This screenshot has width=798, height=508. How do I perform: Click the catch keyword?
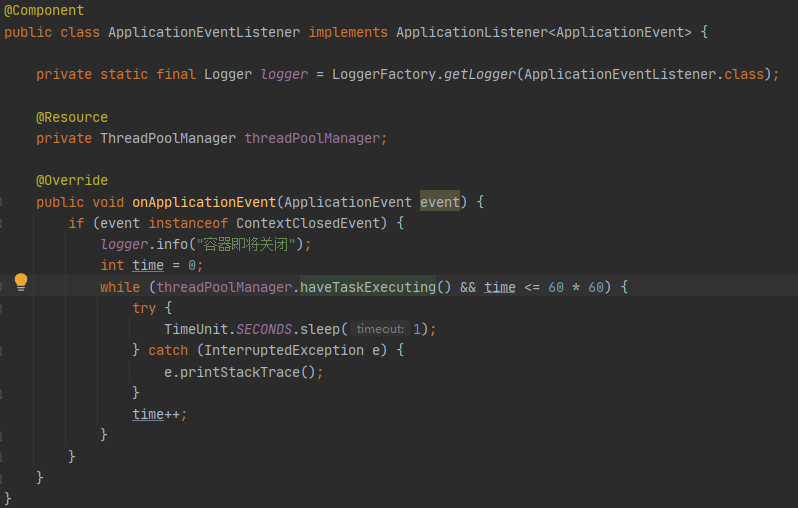pos(168,350)
